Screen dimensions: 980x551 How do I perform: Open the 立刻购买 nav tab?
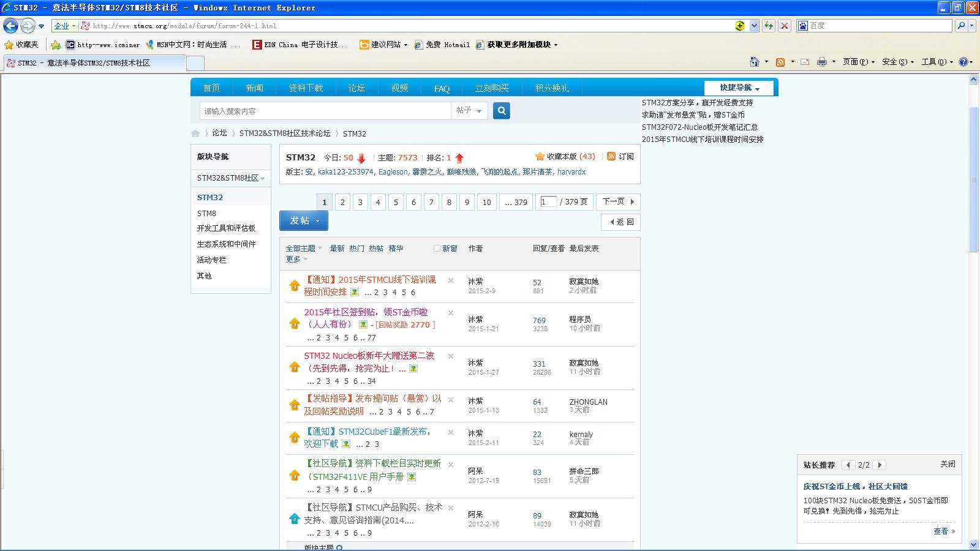tap(492, 88)
